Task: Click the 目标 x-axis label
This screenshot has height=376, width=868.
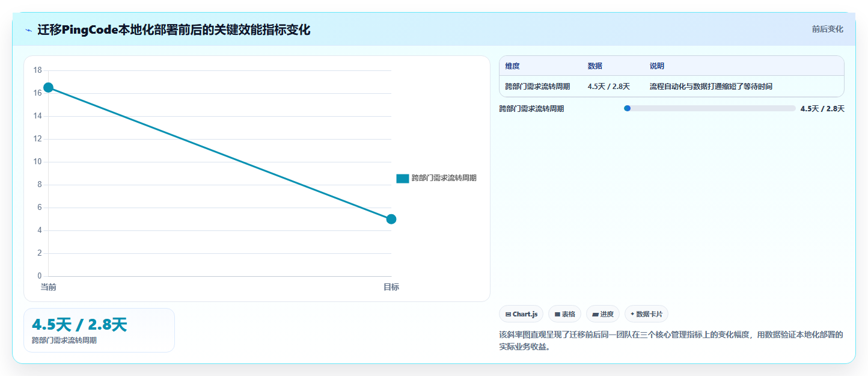Action: [x=391, y=288]
